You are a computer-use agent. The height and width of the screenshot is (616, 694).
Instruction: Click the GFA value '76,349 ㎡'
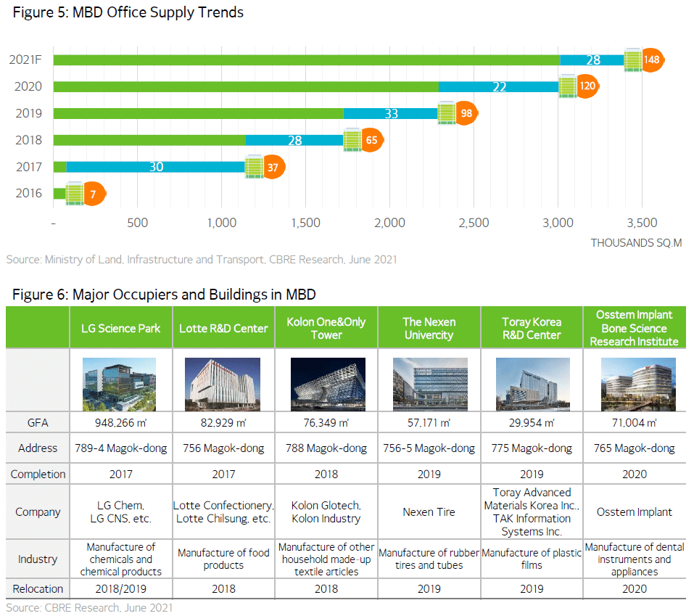click(326, 423)
